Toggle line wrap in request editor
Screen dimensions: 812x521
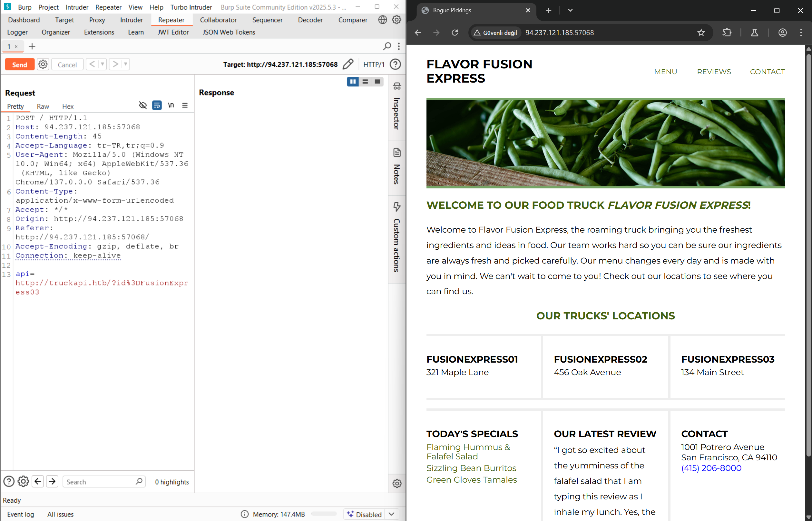pyautogui.click(x=157, y=105)
